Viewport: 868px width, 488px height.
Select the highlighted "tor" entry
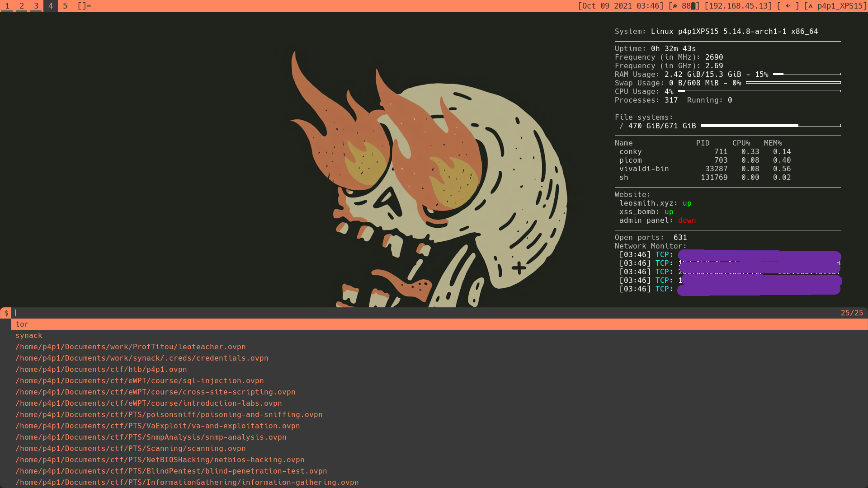coord(22,324)
